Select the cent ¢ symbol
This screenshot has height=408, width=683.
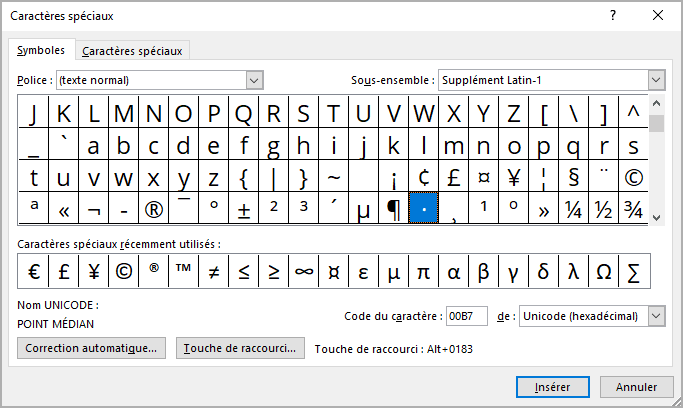[424, 176]
